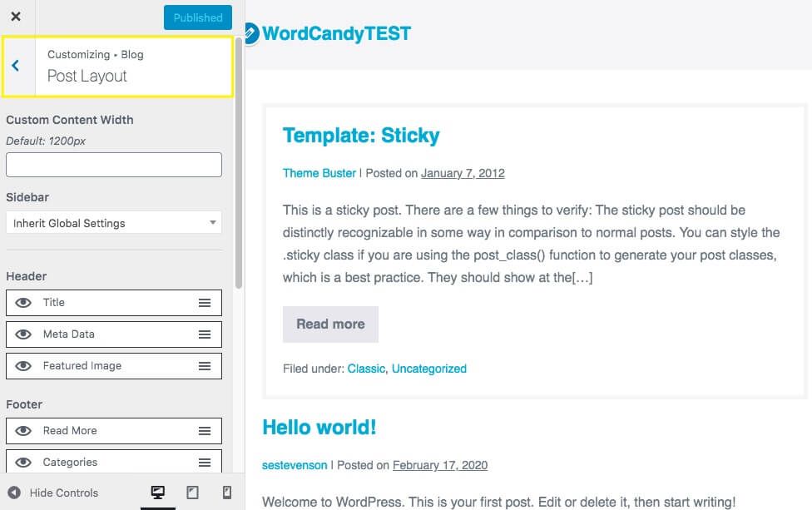Click the pencil edit shortcut beside site title
This screenshot has height=510, width=812.
[249, 33]
